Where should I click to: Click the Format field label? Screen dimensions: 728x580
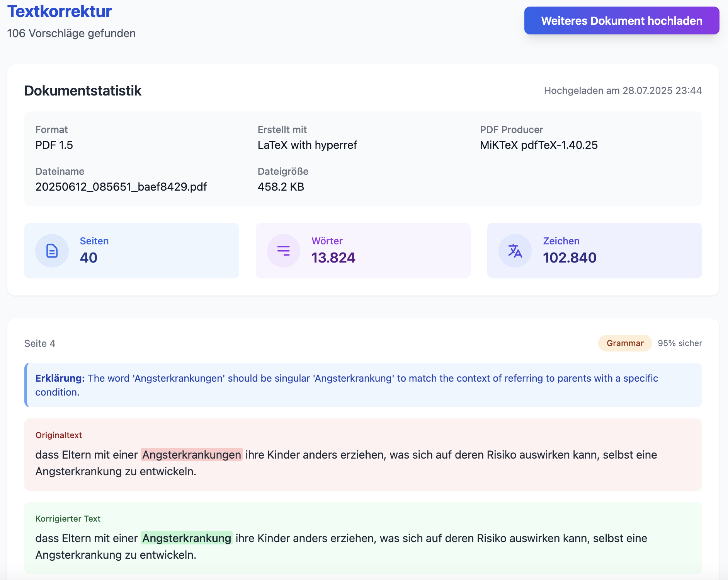coord(51,130)
